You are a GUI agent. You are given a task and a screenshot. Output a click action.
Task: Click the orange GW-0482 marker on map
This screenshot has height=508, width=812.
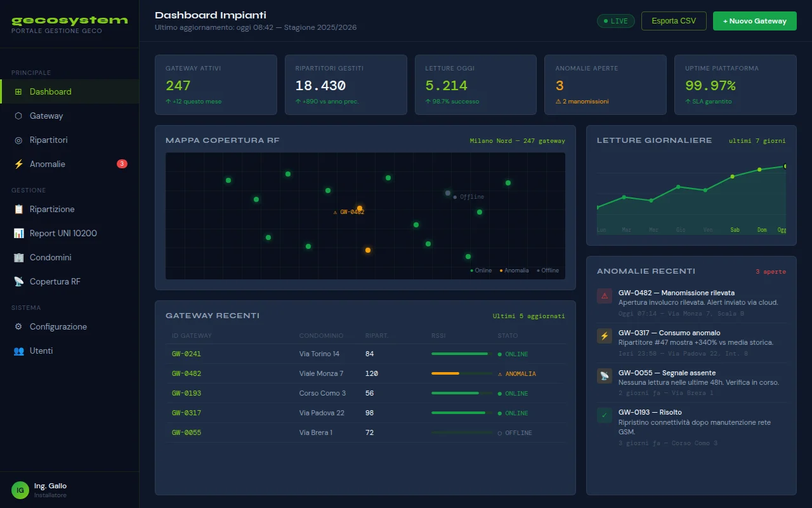coord(360,208)
